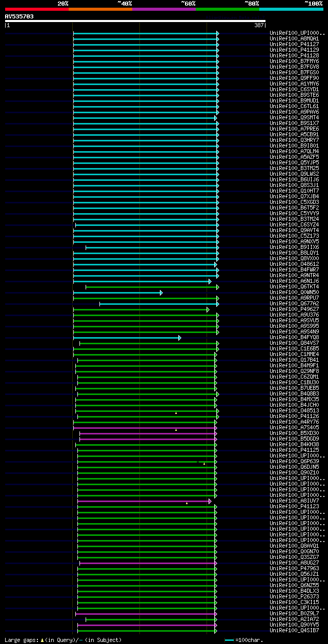Screen dimensions: 328x644
Task: Select the label UniRef100_Q8S3J1
Action: [294, 185]
